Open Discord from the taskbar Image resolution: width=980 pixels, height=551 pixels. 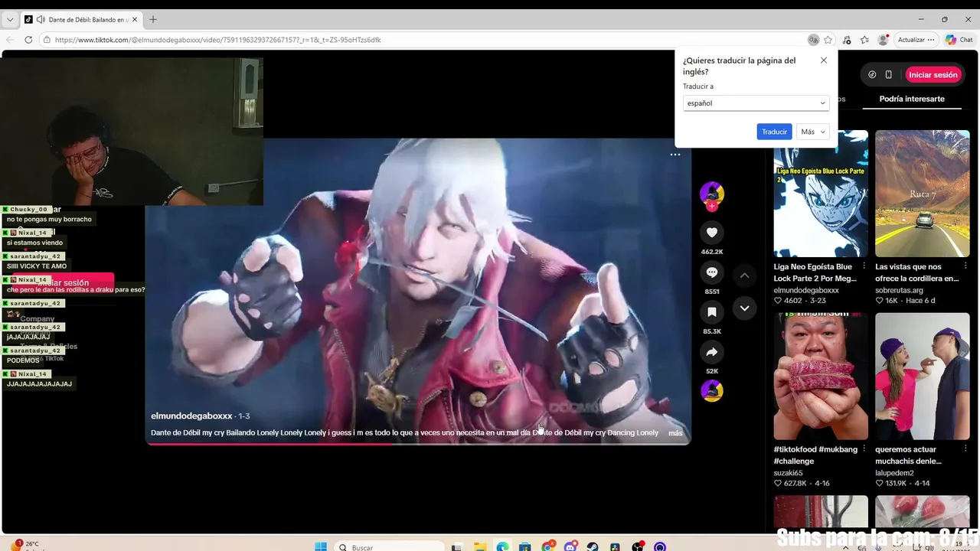point(570,547)
